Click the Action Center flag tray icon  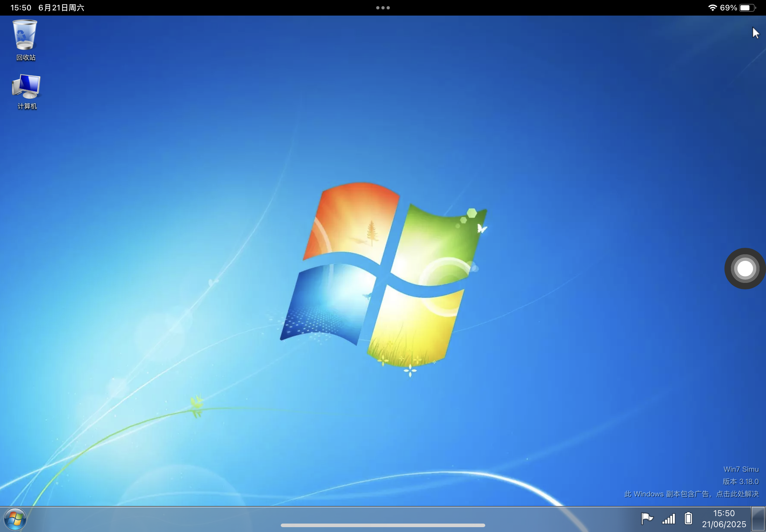(647, 518)
